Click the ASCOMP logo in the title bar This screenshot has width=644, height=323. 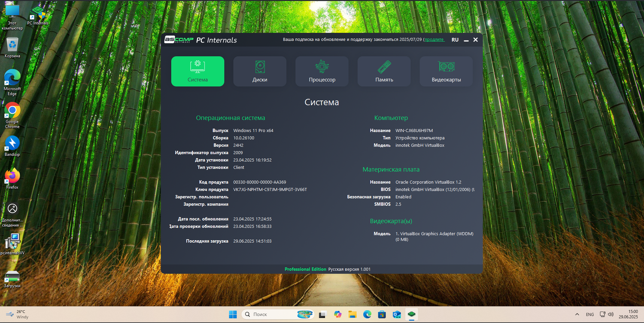click(179, 40)
